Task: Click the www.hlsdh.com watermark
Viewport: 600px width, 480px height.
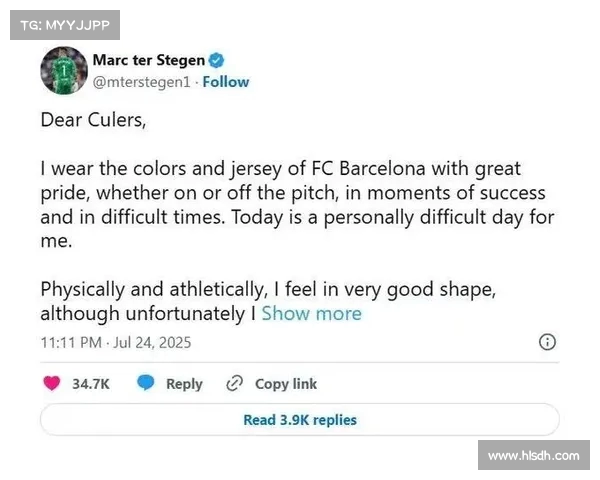Action: coord(533,456)
